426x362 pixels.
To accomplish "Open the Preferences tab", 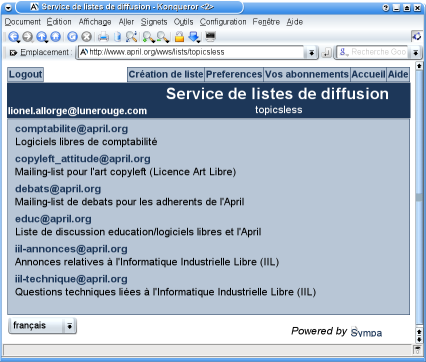I will (234, 74).
